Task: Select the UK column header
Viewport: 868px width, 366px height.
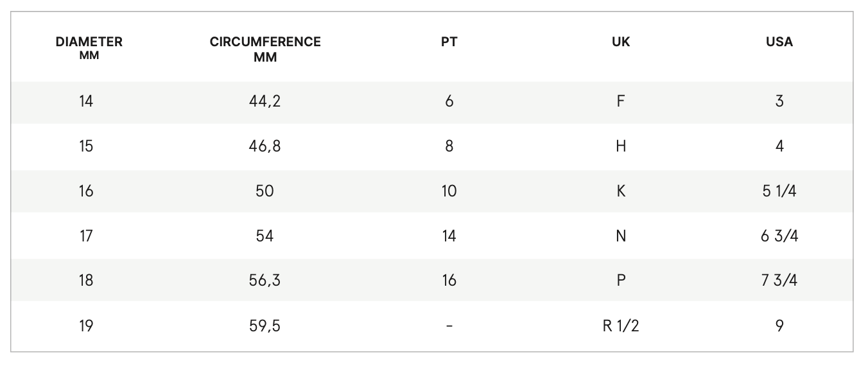Action: (x=621, y=42)
